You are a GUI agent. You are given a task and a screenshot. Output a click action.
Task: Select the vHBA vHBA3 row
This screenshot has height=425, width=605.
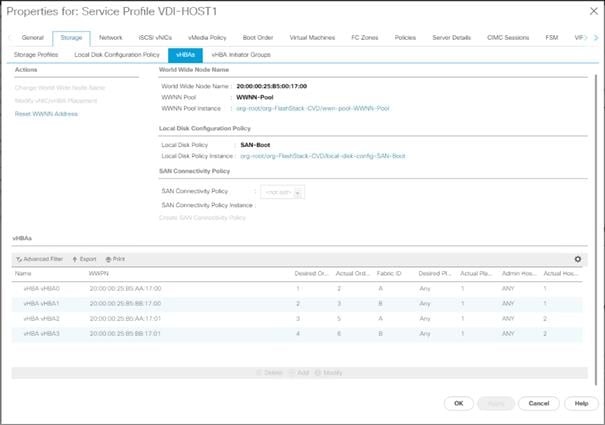(x=297, y=334)
